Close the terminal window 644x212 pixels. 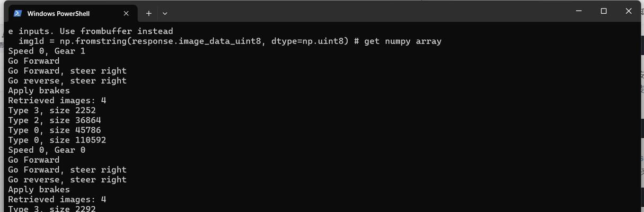629,11
